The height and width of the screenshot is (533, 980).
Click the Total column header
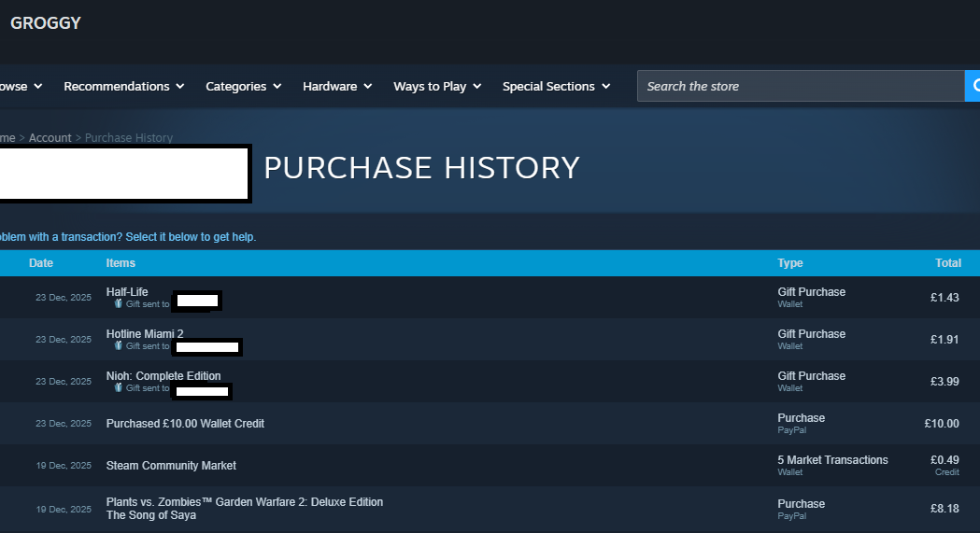[948, 263]
